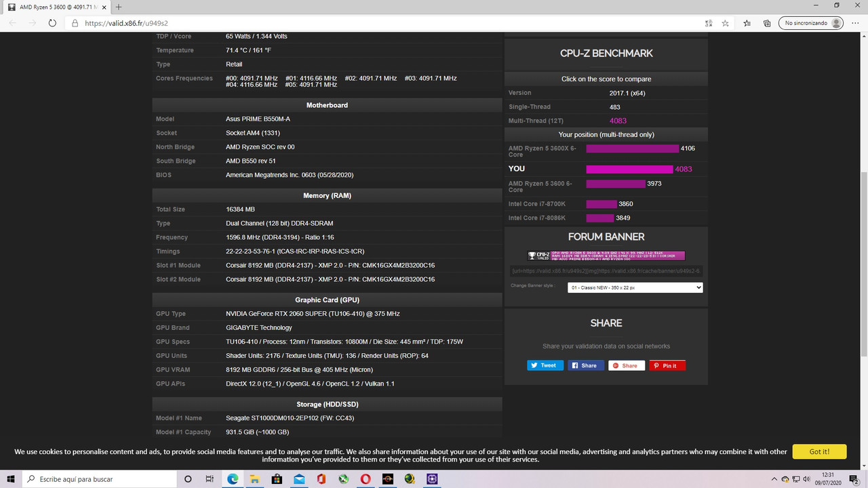
Task: Open File Explorer from the taskbar
Action: tap(255, 479)
